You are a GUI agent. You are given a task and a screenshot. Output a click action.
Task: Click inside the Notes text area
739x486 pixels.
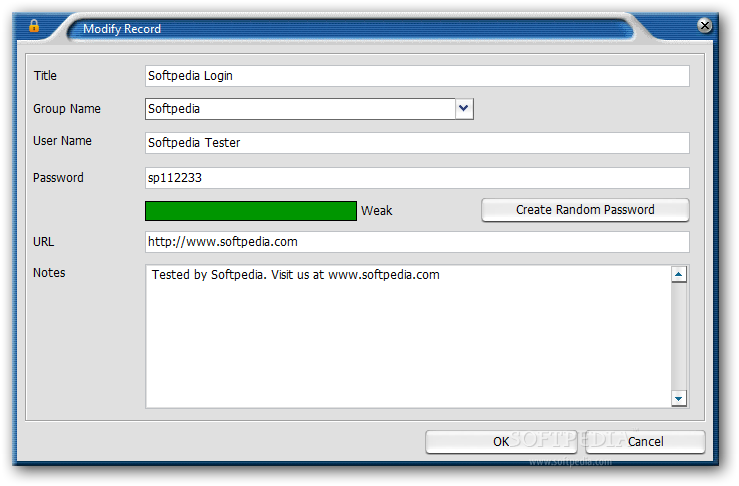pyautogui.click(x=408, y=336)
